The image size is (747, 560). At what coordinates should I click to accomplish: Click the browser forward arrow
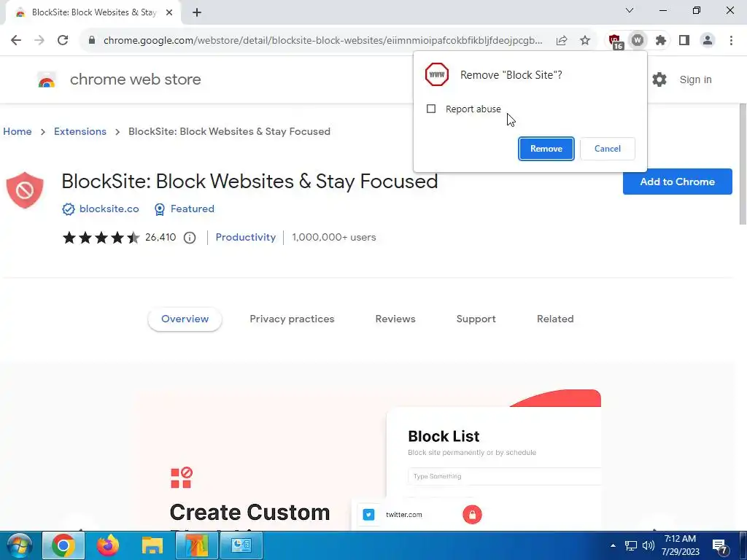pyautogui.click(x=39, y=41)
